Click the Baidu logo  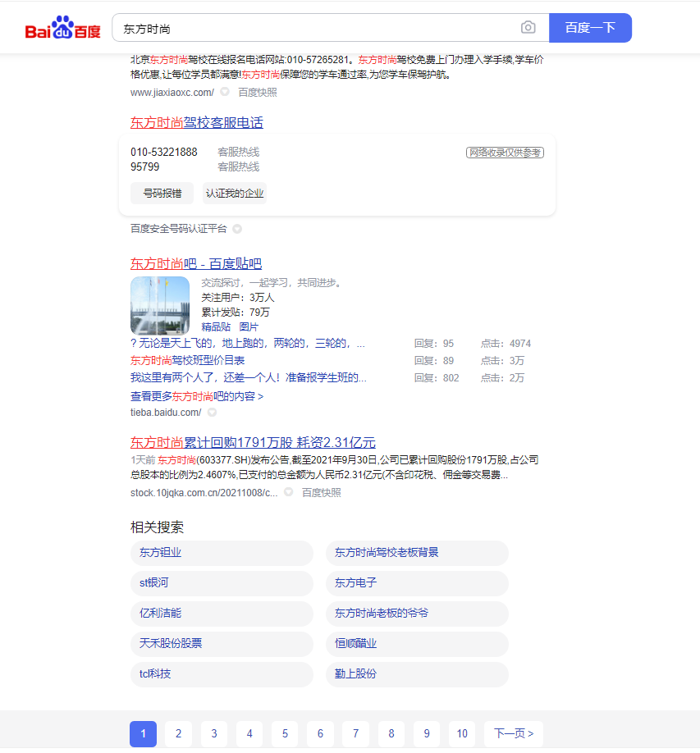[x=62, y=29]
